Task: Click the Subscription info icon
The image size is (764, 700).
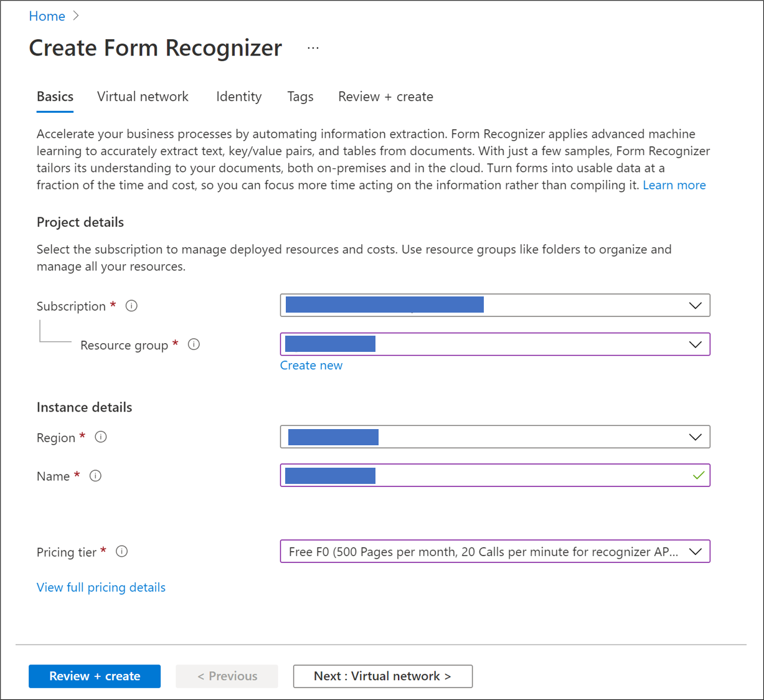Action: [131, 306]
